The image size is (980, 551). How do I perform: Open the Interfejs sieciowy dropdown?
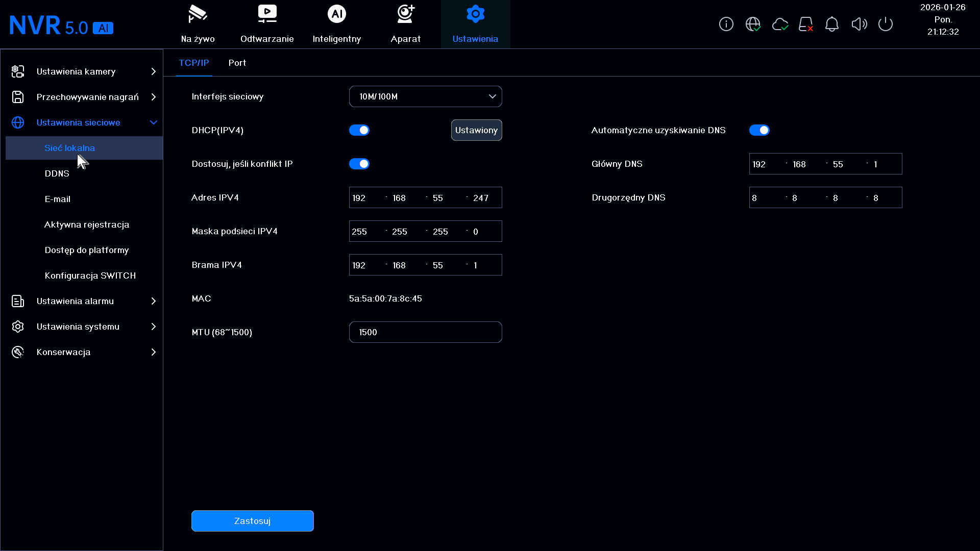[426, 96]
